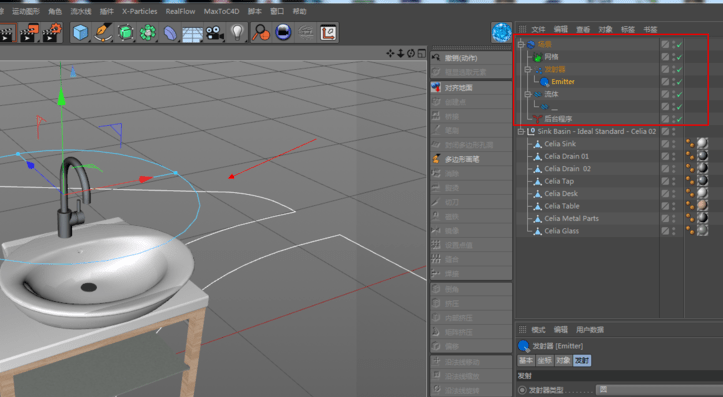The image size is (723, 397).
Task: Toggle the green checkmark on 后台程序 row
Action: tap(680, 119)
